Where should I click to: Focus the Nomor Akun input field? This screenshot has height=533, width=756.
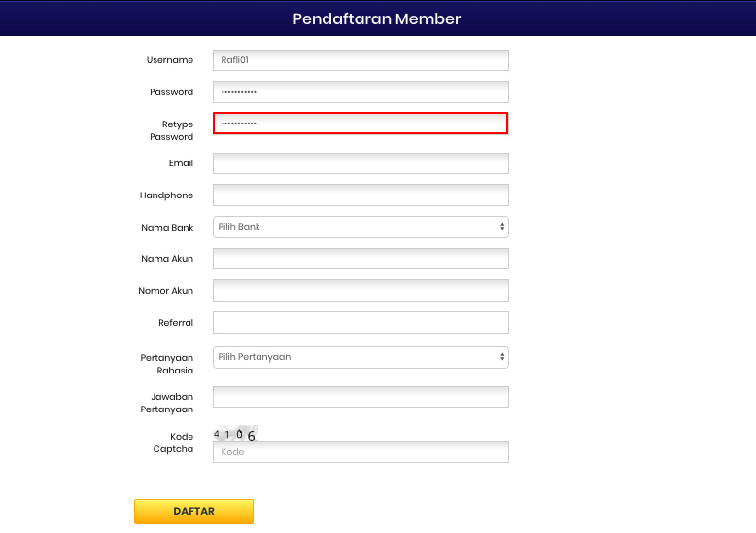(x=361, y=291)
